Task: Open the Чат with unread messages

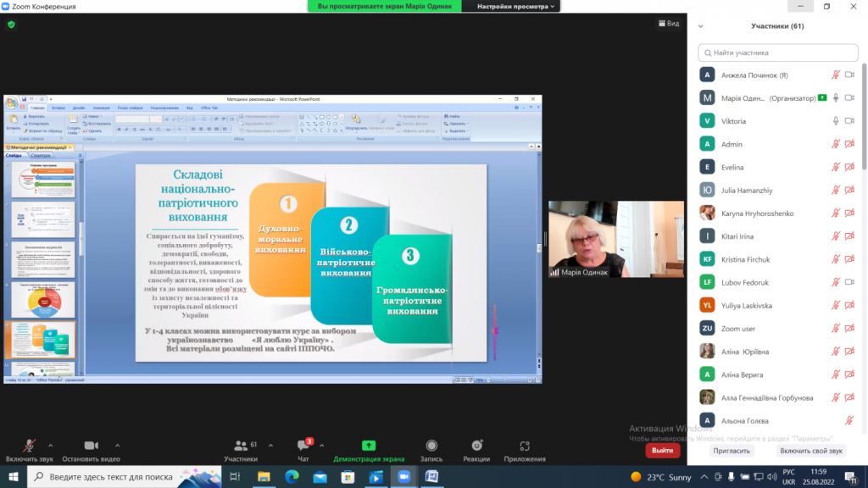Action: point(303,451)
